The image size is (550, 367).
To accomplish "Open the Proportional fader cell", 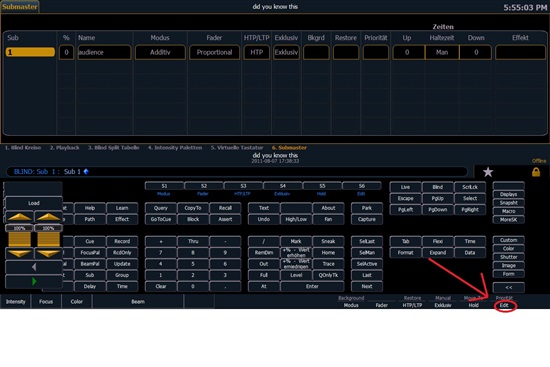I will pos(214,52).
